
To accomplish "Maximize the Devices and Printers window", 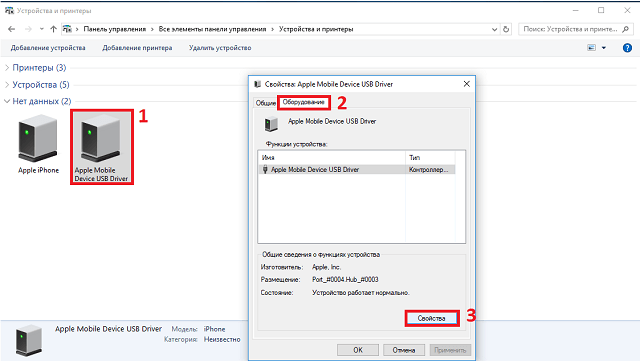I will (x=601, y=10).
